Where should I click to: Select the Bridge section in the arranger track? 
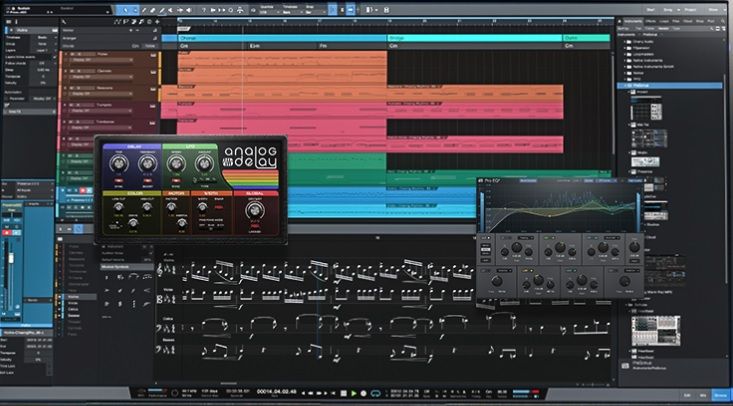coord(473,37)
